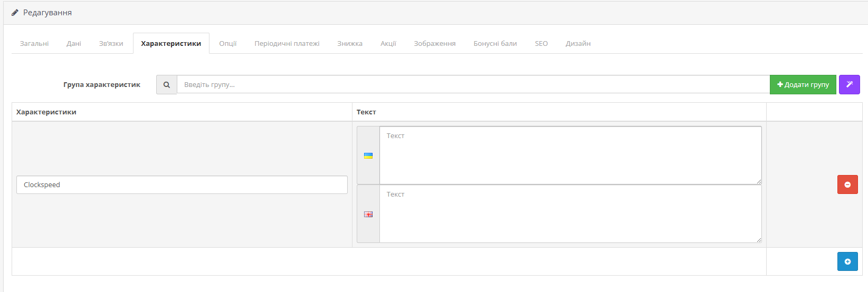Click the purple magic wand button

pos(850,84)
